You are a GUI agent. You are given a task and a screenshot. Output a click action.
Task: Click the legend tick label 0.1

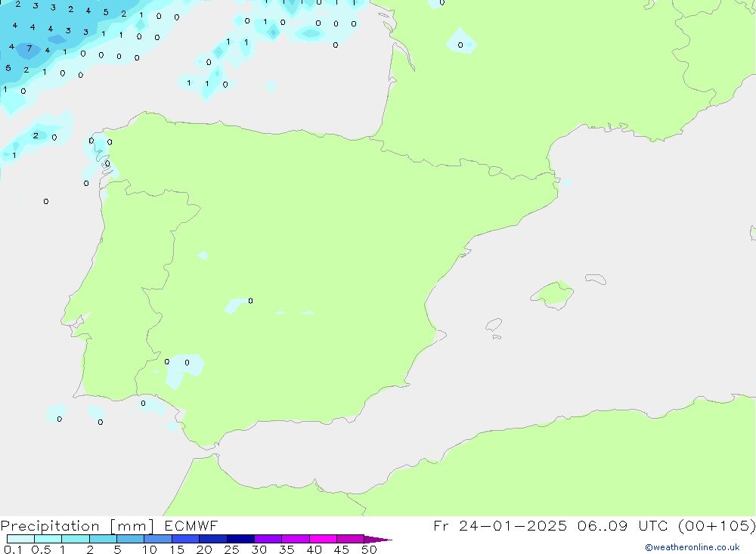coord(13,549)
